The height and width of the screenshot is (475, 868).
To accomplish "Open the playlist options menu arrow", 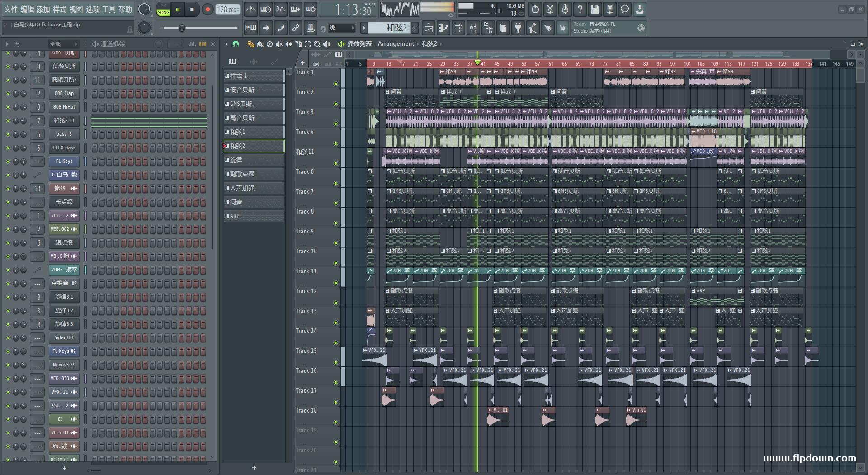I will click(x=226, y=44).
